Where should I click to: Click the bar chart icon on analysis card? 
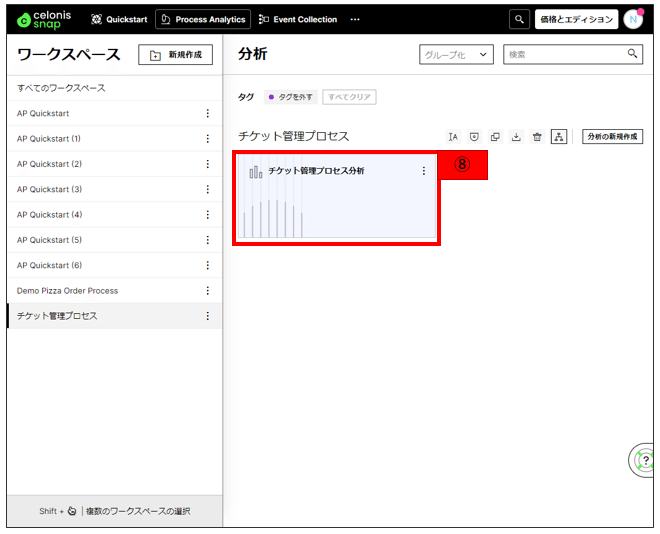pos(255,172)
